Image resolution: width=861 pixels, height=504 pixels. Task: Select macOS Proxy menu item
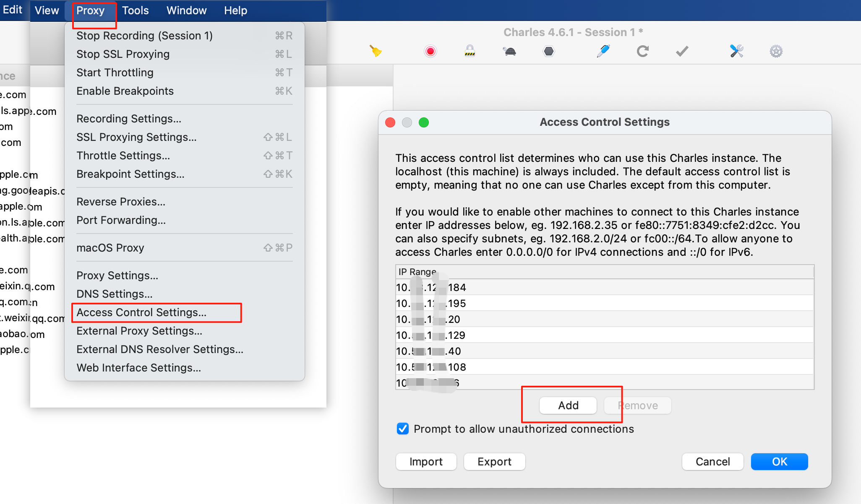click(x=110, y=248)
